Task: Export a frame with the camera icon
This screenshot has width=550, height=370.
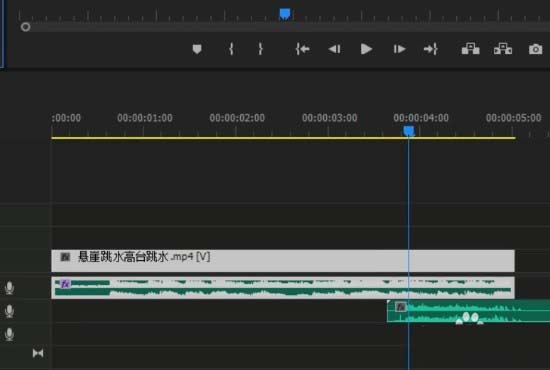Action: pyautogui.click(x=535, y=49)
